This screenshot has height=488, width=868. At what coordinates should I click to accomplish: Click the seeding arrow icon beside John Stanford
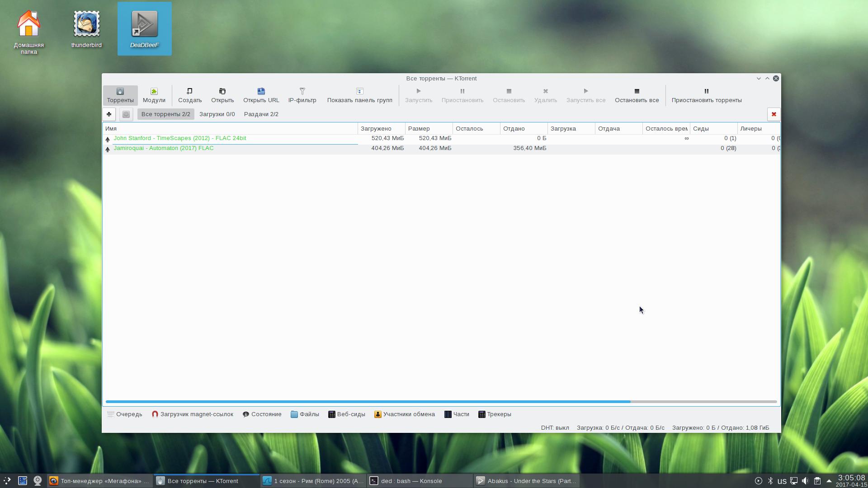tap(108, 140)
